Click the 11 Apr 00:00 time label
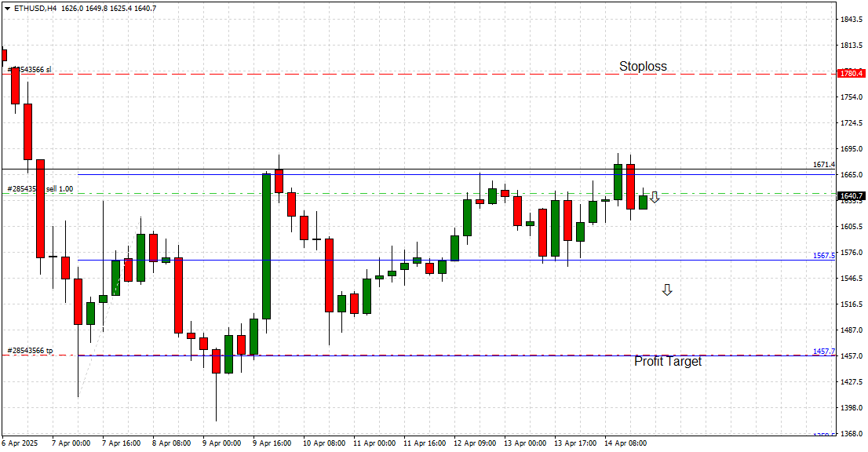This screenshot has width=868, height=452. coord(374,443)
